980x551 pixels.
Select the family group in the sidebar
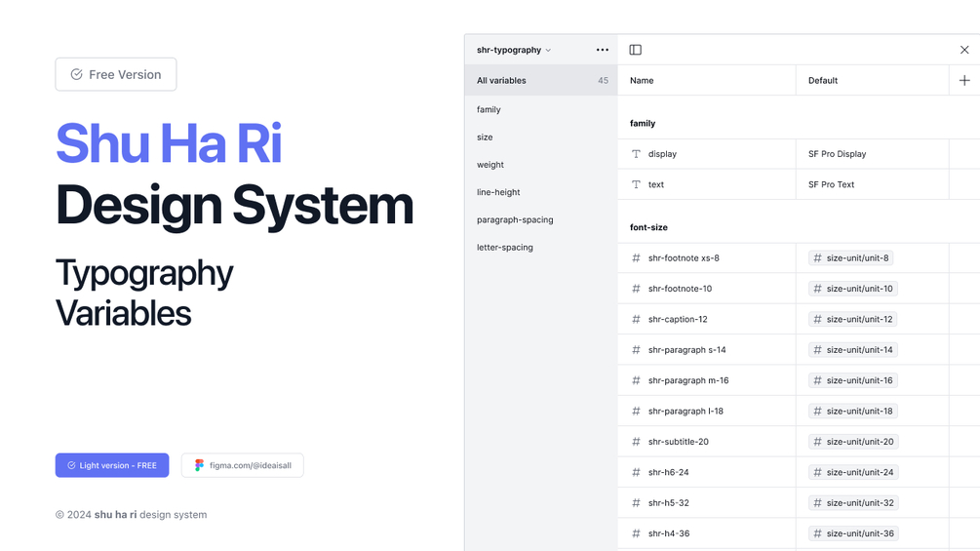coord(489,109)
